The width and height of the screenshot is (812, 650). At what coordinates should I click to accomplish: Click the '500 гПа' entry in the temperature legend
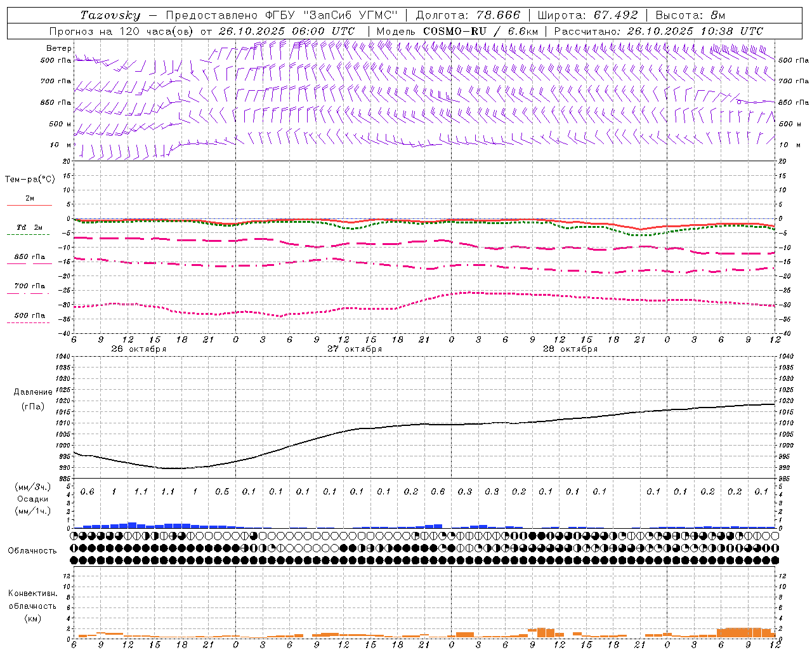click(30, 315)
